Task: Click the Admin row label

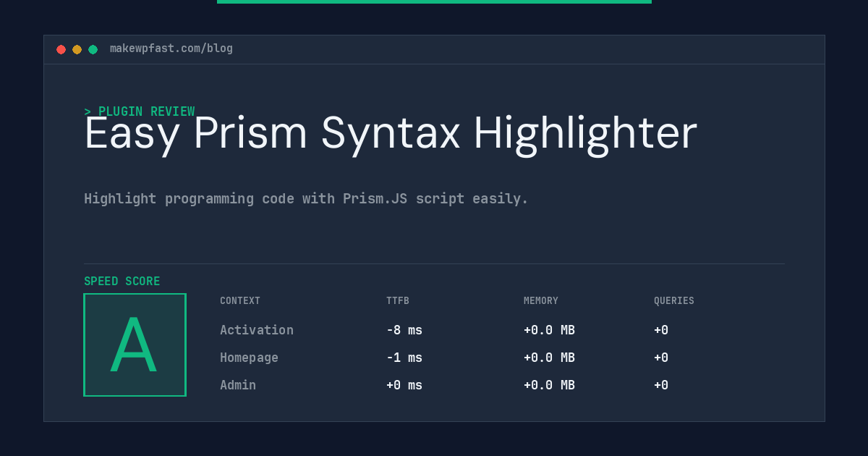Action: point(238,385)
